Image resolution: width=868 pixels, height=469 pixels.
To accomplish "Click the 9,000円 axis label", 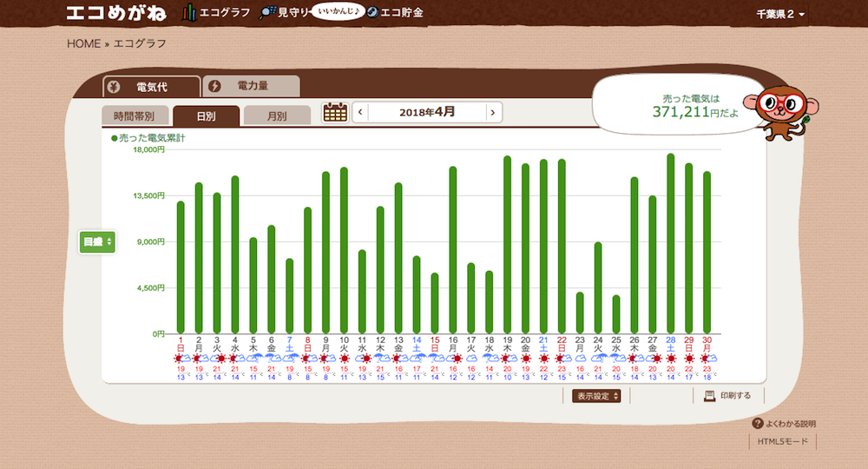I will pos(150,242).
